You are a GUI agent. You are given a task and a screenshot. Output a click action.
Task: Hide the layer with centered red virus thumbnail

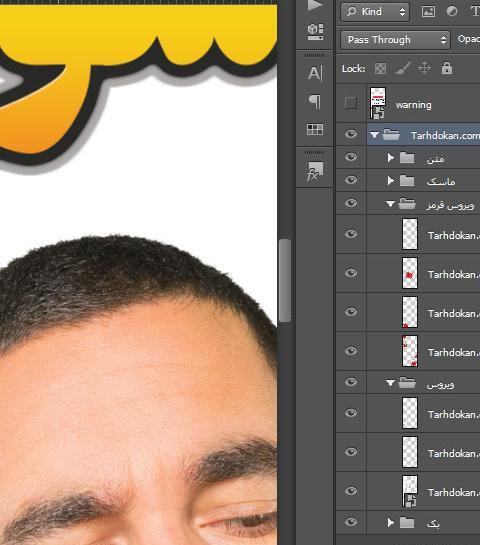(351, 273)
